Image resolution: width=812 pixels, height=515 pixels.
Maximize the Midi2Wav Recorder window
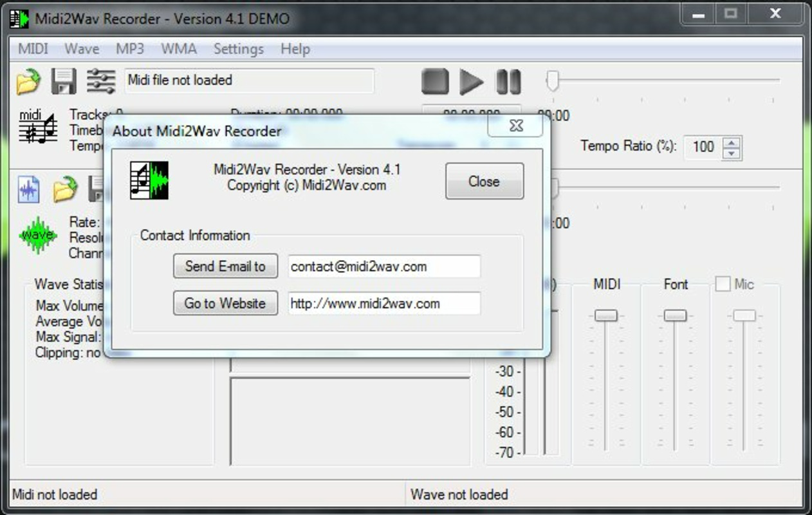click(x=730, y=14)
